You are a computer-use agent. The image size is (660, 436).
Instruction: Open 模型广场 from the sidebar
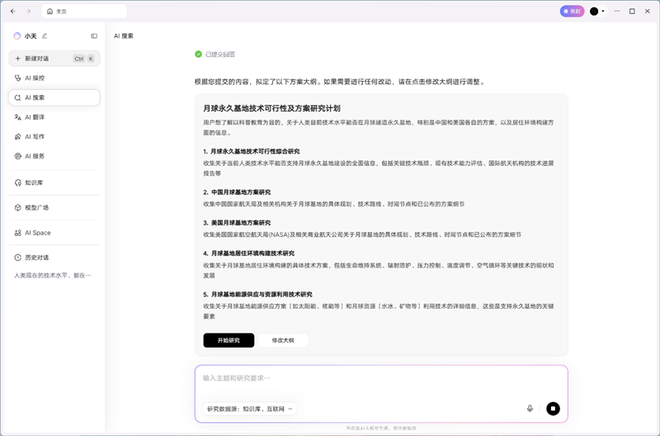point(37,208)
